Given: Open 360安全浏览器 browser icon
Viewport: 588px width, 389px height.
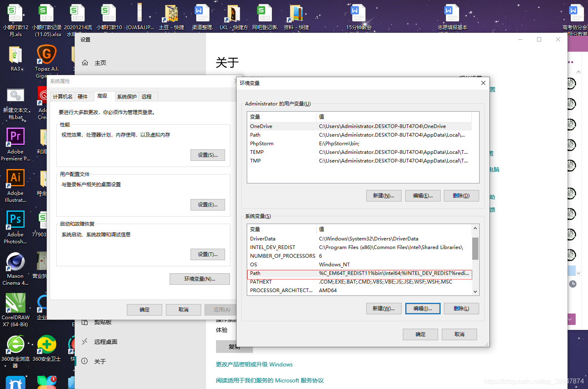Looking at the screenshot, I should click(15, 352).
